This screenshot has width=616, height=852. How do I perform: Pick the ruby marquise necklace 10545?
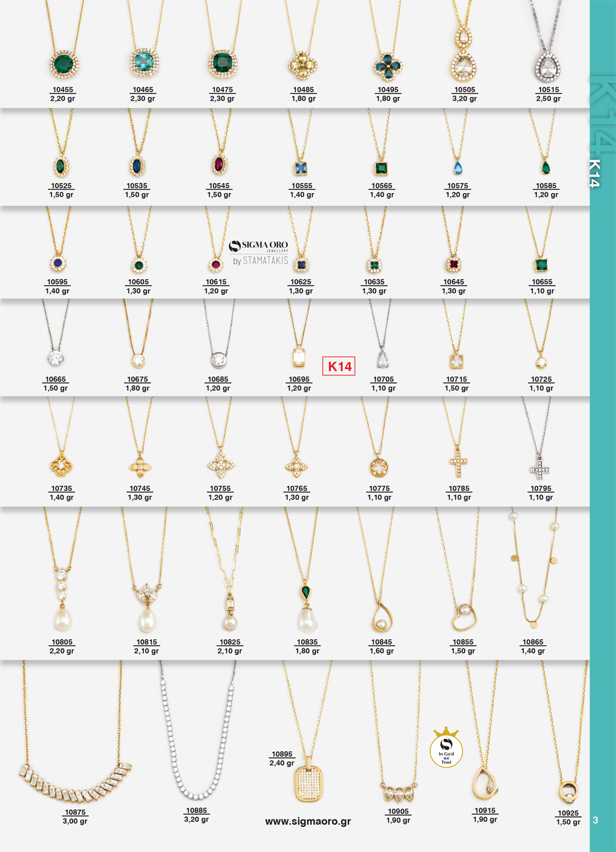coord(219,165)
